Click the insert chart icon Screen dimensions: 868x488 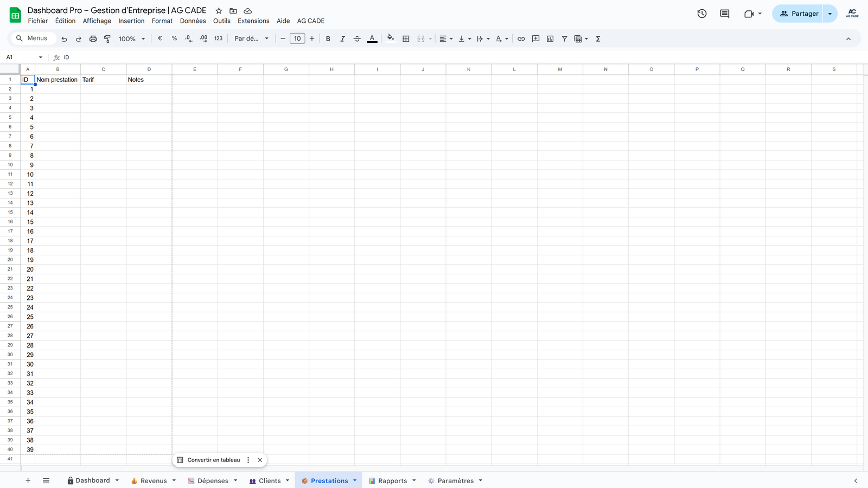[550, 38]
